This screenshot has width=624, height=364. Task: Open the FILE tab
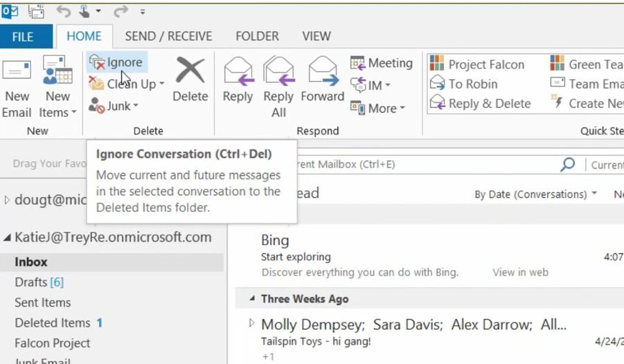tap(26, 36)
